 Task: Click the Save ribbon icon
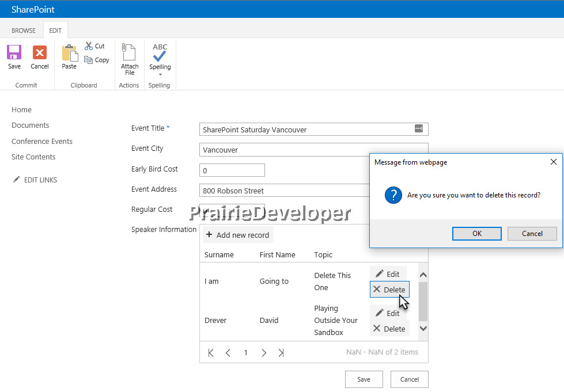(14, 52)
